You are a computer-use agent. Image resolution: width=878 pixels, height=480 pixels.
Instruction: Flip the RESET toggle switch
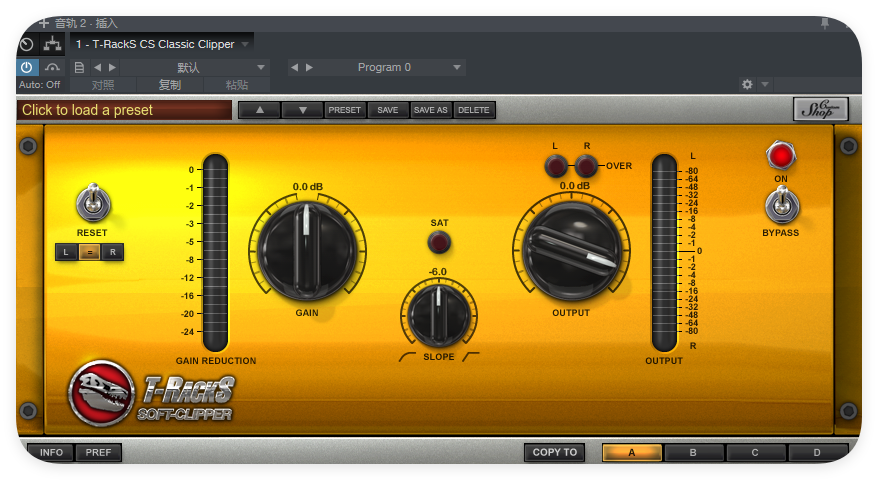tap(94, 203)
